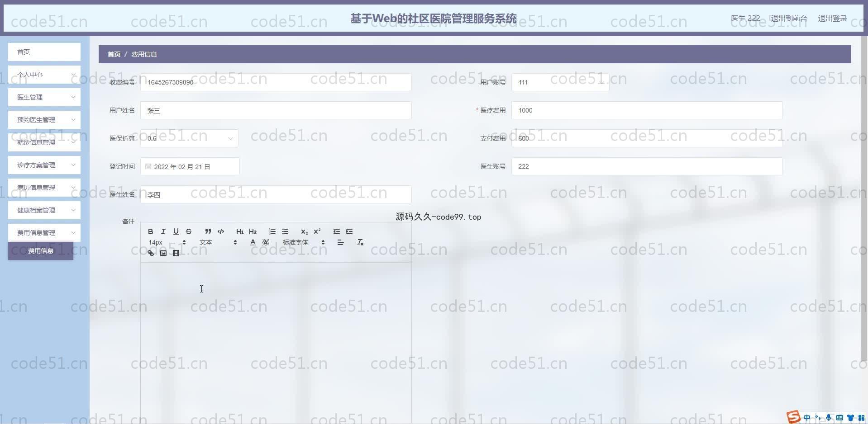The height and width of the screenshot is (424, 868).
Task: Expand the 病历信息管理 sidebar menu
Action: 44,188
